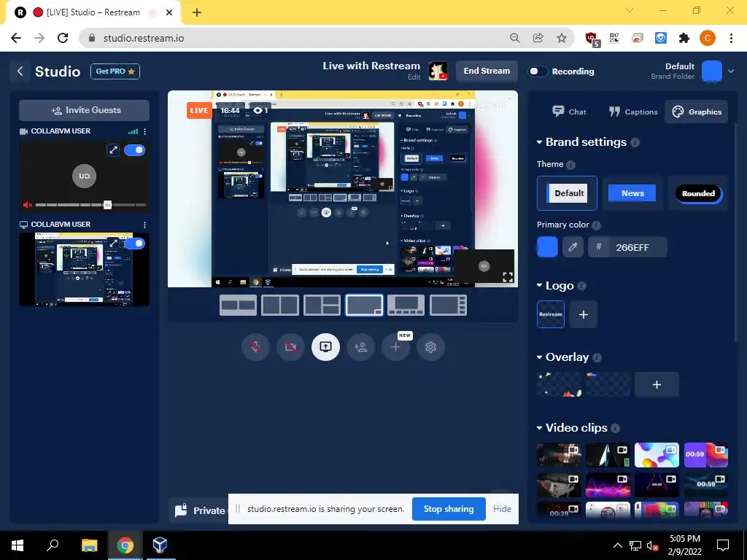
Task: Reload the page in Chrome
Action: point(63,38)
